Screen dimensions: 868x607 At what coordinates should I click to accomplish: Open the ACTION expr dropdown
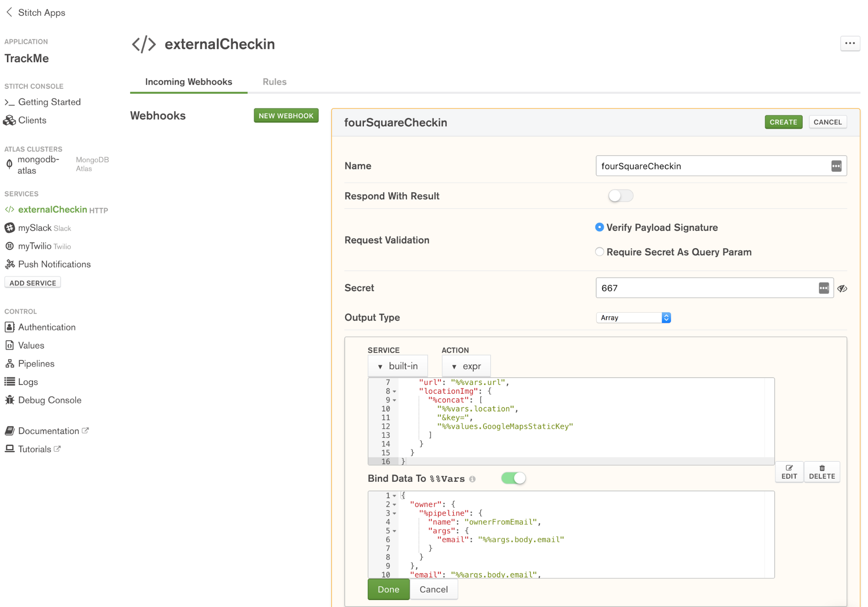click(x=465, y=366)
